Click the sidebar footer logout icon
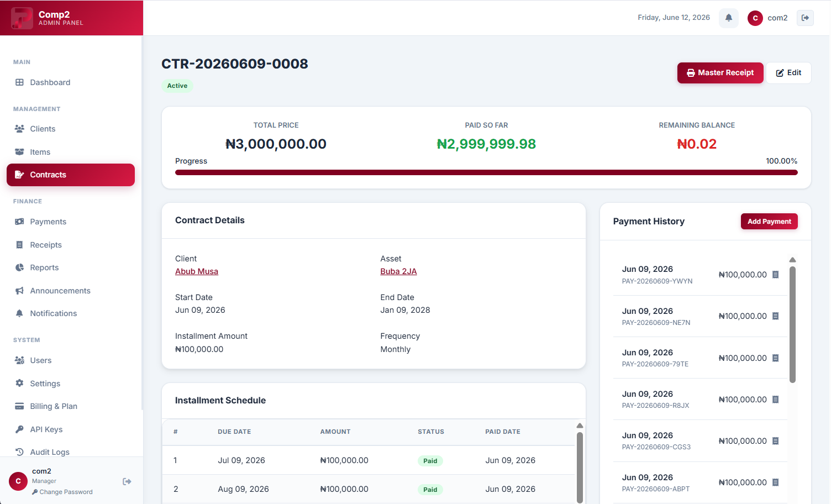This screenshot has width=831, height=504. point(127,481)
